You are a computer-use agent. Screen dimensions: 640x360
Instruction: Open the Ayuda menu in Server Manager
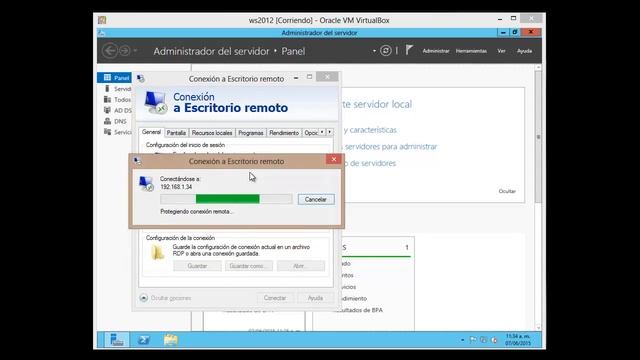click(x=524, y=51)
